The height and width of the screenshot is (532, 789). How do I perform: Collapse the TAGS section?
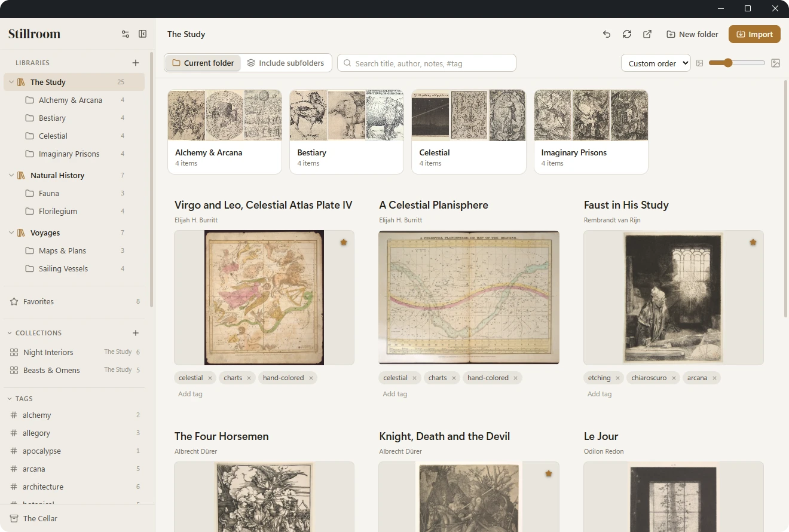click(10, 399)
